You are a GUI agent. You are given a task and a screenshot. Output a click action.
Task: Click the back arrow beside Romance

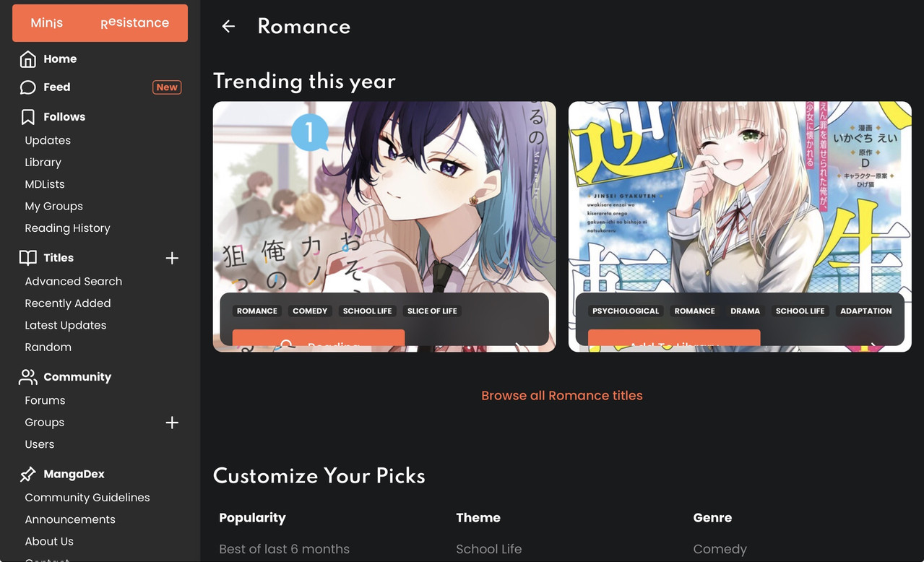tap(228, 27)
